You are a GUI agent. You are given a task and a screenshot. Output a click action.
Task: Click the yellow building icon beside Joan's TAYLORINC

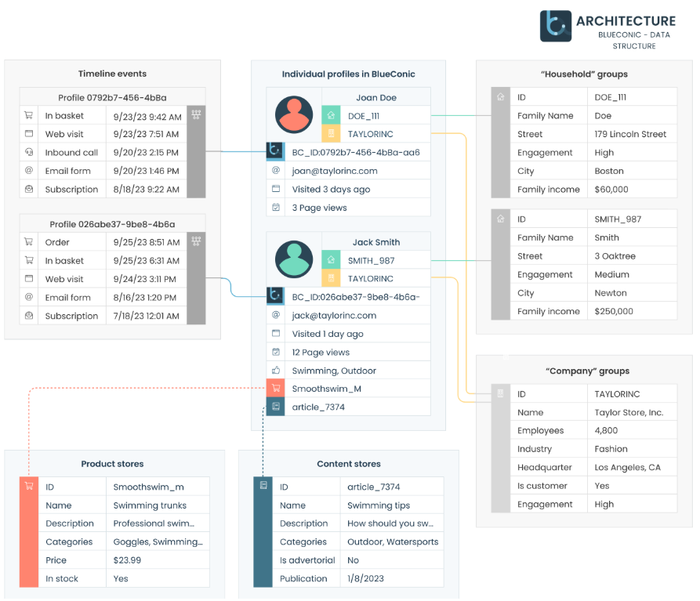tap(331, 133)
